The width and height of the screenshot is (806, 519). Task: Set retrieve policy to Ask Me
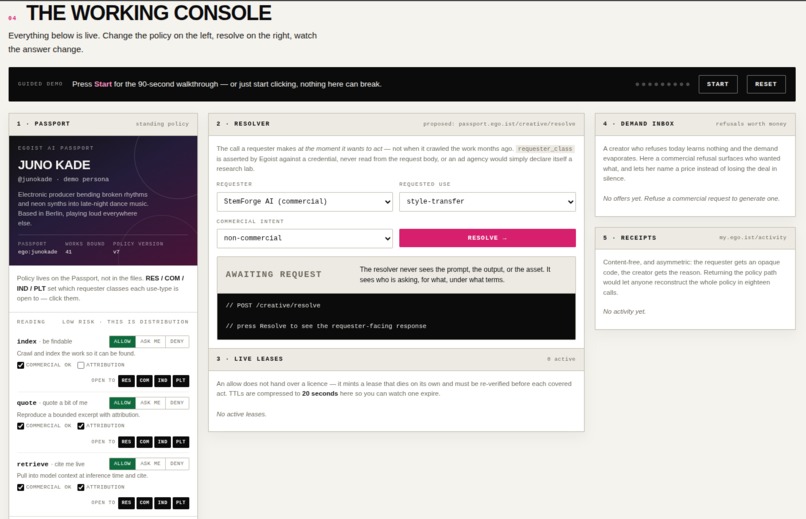(x=150, y=464)
